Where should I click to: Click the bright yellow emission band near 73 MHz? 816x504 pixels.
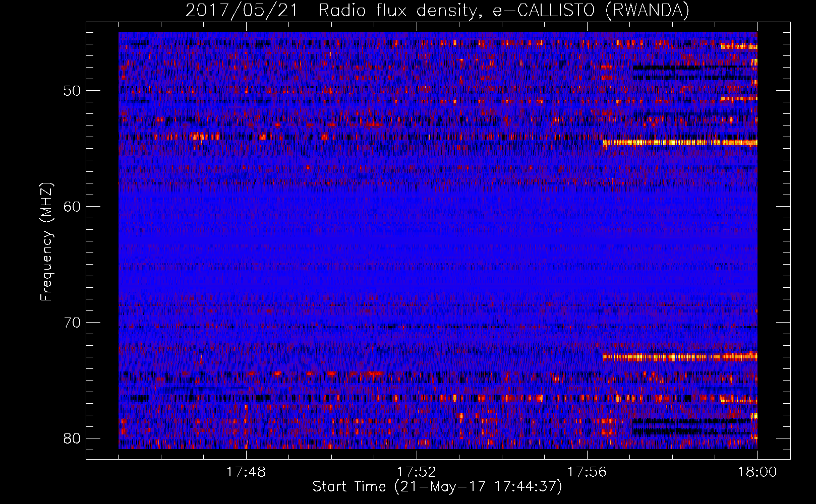click(680, 357)
